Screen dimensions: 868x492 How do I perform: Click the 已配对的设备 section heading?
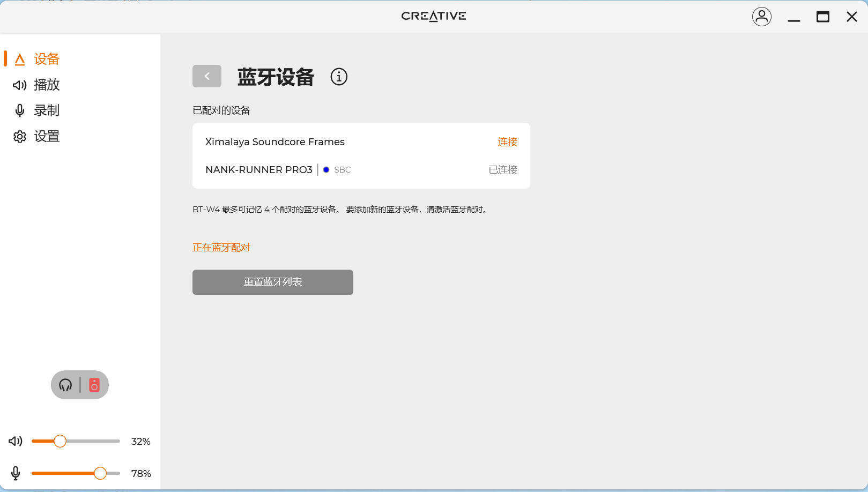(221, 110)
